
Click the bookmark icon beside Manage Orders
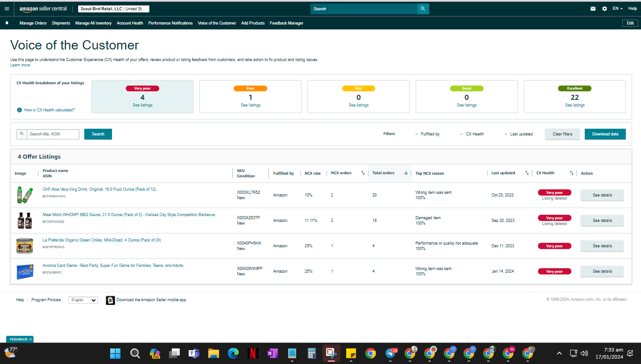(7, 23)
